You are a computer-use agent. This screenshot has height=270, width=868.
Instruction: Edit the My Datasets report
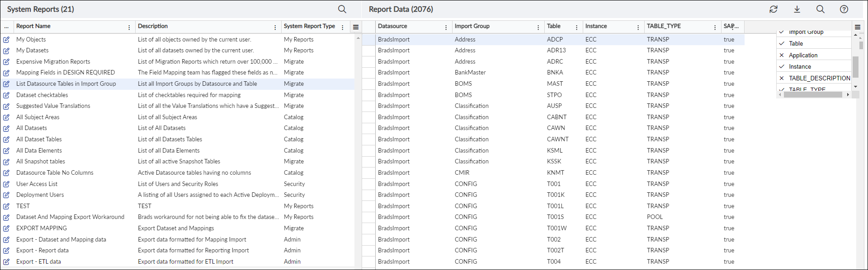[6, 51]
